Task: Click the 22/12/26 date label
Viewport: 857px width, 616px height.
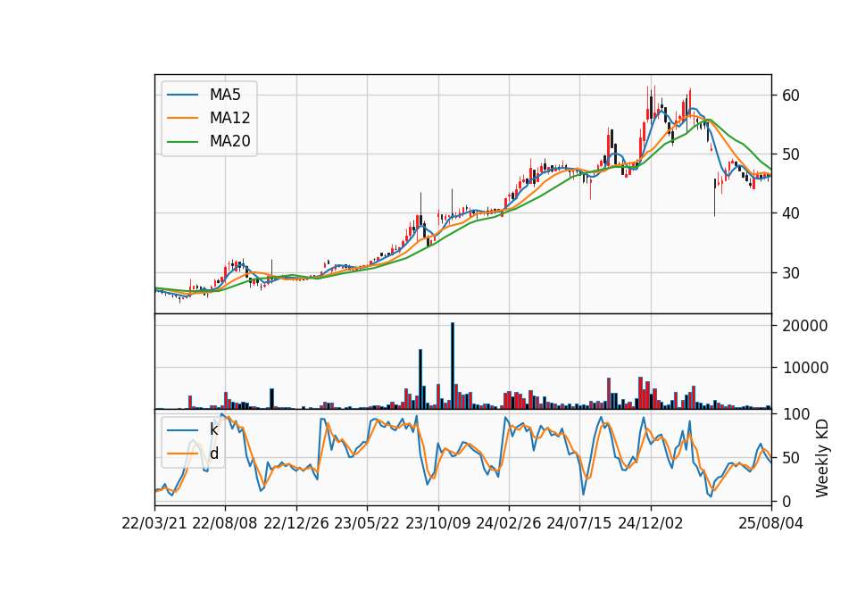Action: [296, 523]
